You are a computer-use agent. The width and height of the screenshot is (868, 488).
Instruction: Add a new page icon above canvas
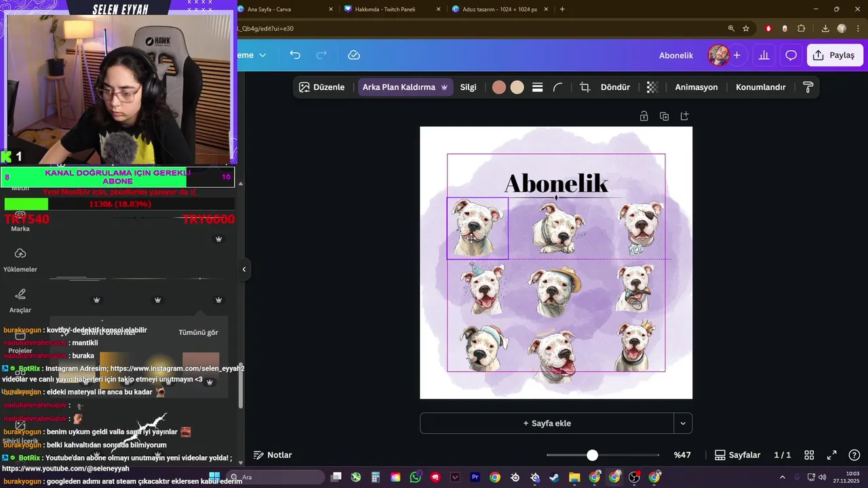point(684,117)
